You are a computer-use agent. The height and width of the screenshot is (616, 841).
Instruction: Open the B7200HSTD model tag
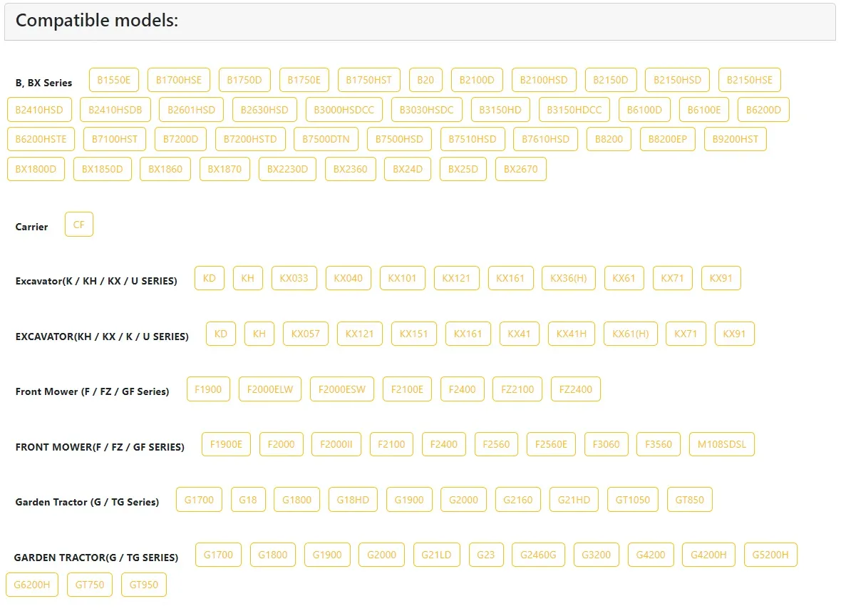(x=250, y=139)
